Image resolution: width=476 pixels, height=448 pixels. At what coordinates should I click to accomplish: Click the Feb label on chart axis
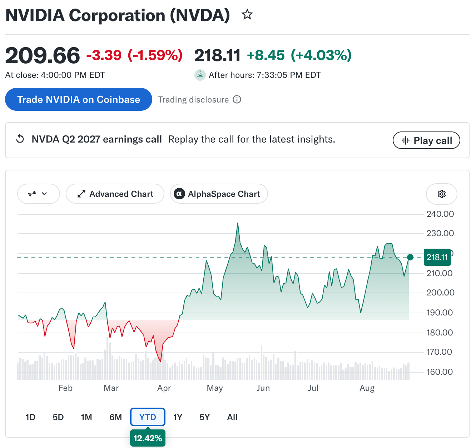click(x=65, y=388)
